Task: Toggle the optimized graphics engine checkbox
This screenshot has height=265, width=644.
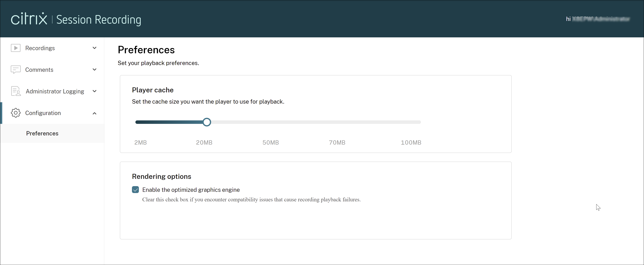Action: [x=135, y=189]
